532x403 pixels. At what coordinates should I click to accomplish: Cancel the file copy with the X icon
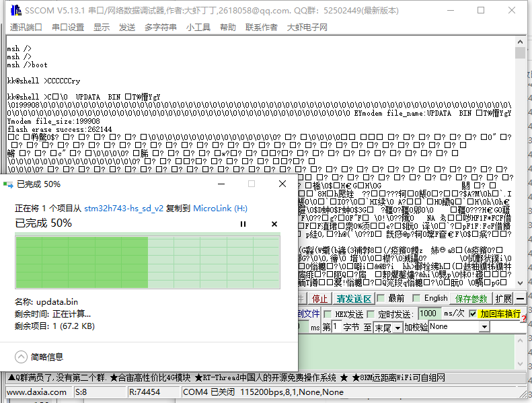click(274, 224)
